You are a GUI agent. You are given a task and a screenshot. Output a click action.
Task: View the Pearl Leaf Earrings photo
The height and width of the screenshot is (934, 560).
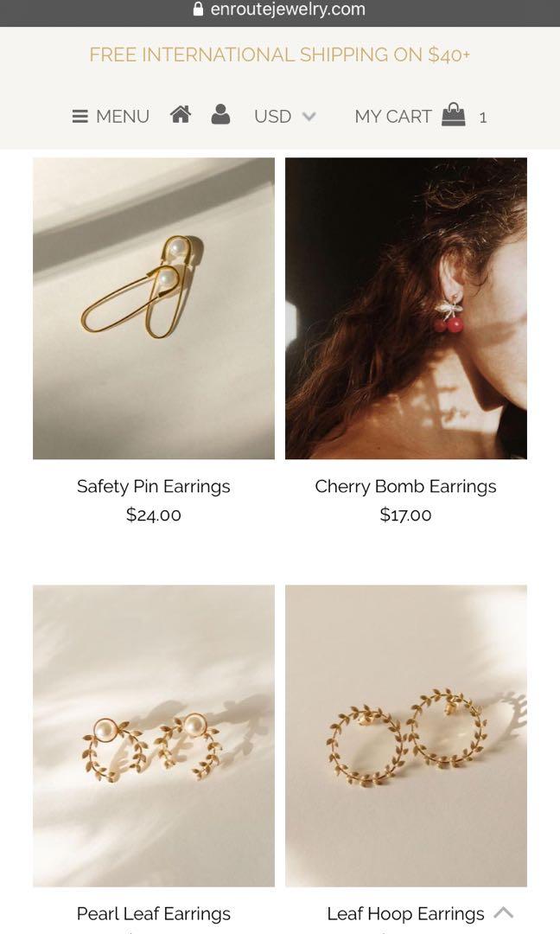point(154,736)
